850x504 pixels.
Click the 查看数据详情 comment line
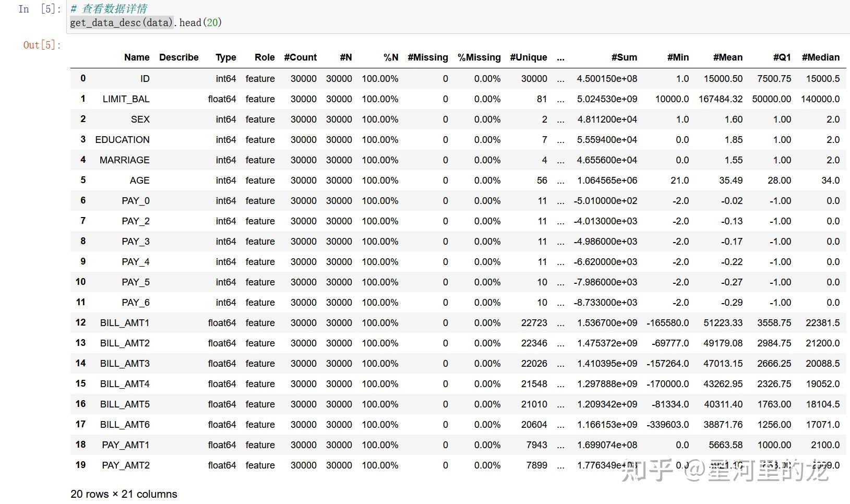point(109,9)
